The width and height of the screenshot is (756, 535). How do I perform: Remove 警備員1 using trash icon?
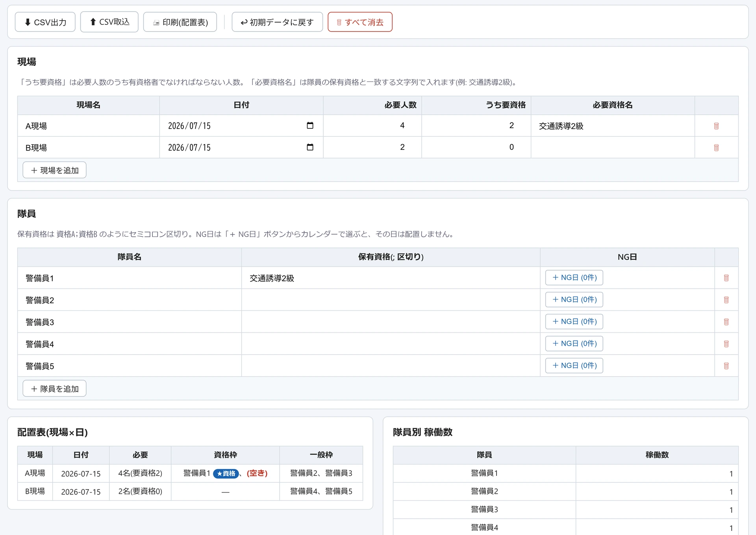pyautogui.click(x=726, y=278)
